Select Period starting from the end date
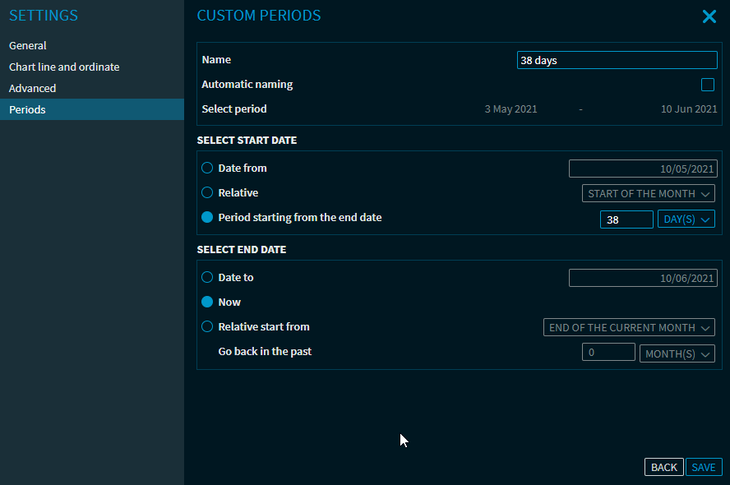Viewport: 730px width, 485px height. click(207, 217)
